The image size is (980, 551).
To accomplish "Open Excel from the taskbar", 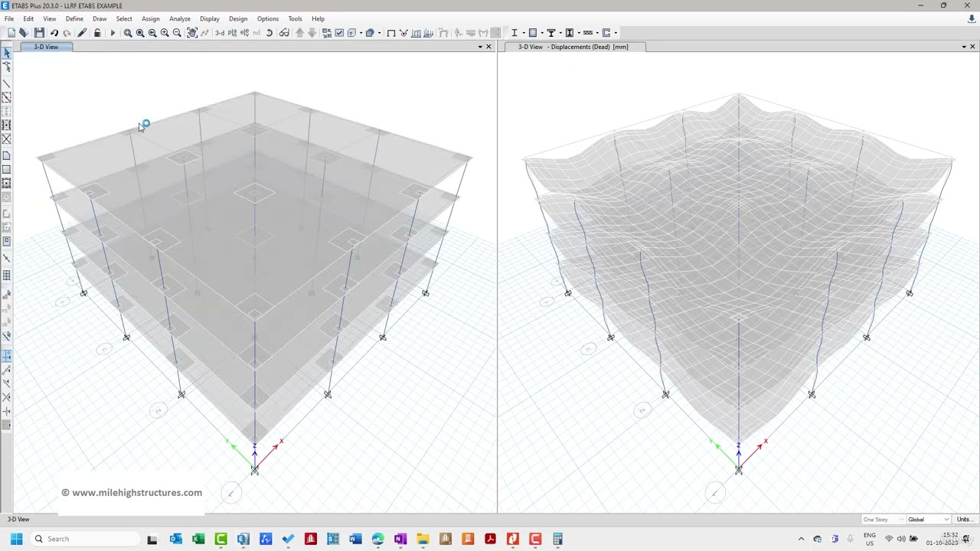I will pos(198,539).
